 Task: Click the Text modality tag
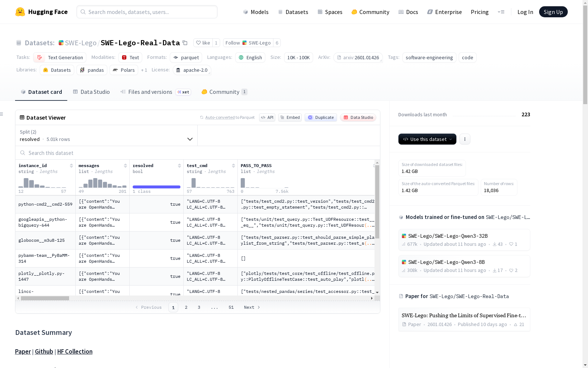pos(130,57)
